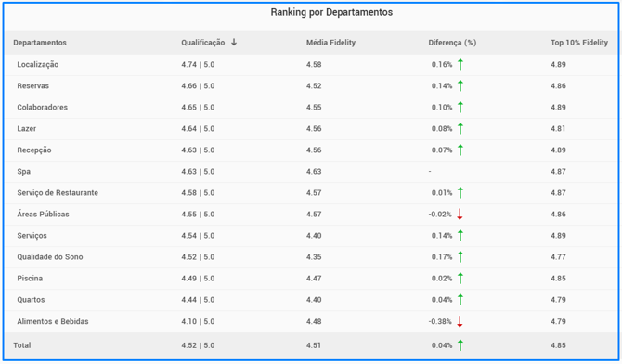Click the green arrow beside Qualidade do Sono's 0.17%
The width and height of the screenshot is (622, 364).
pyautogui.click(x=460, y=257)
